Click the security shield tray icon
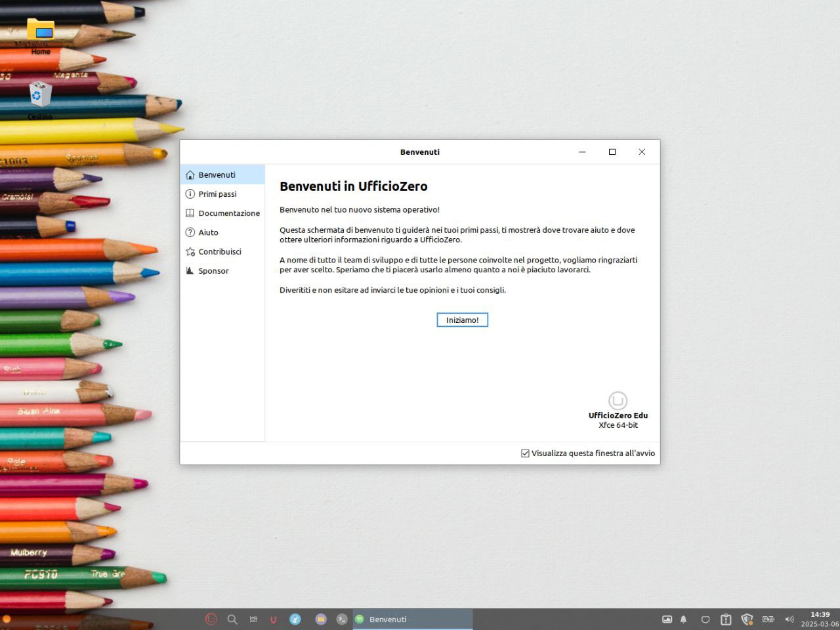This screenshot has height=630, width=840. (747, 619)
